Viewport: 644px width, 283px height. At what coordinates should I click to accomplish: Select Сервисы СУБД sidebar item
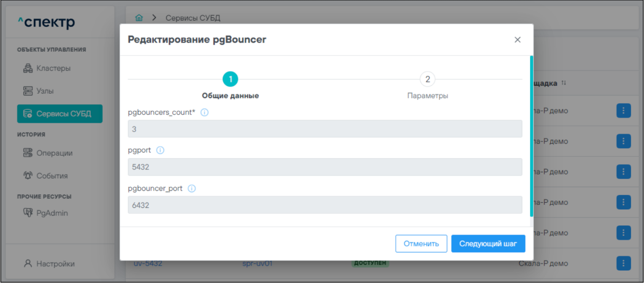(60, 114)
